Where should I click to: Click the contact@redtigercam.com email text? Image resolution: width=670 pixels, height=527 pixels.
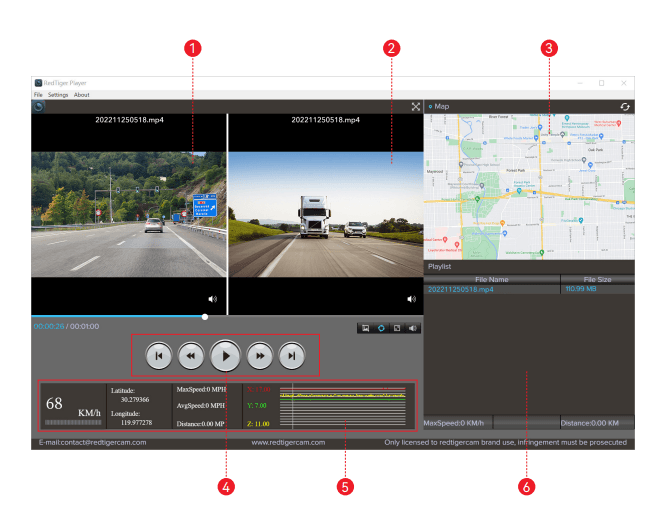tap(103, 442)
